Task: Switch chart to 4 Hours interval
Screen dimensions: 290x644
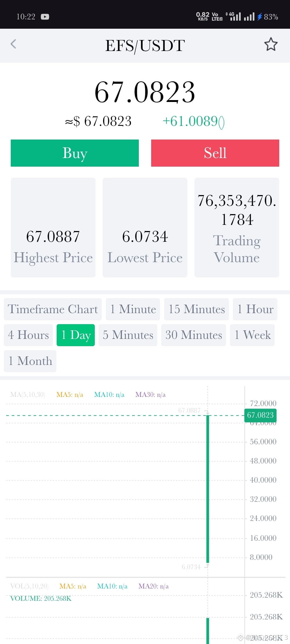Action: pos(28,335)
